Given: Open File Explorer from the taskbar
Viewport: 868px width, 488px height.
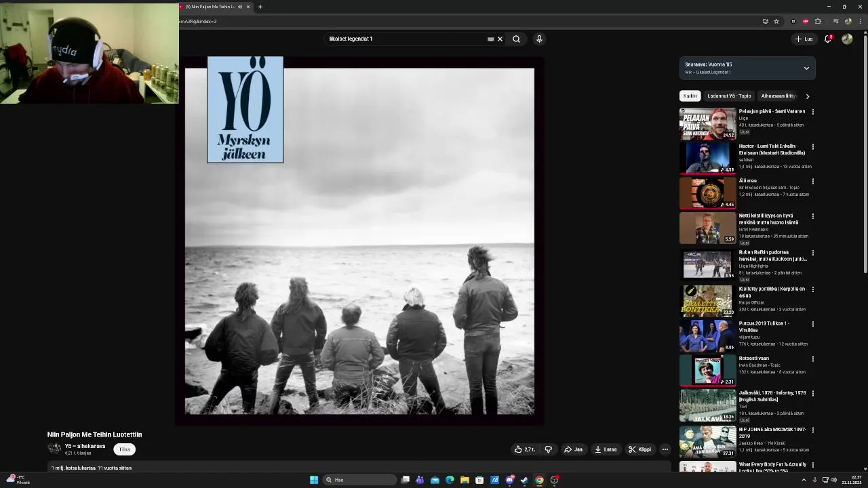Looking at the screenshot, I should (465, 480).
